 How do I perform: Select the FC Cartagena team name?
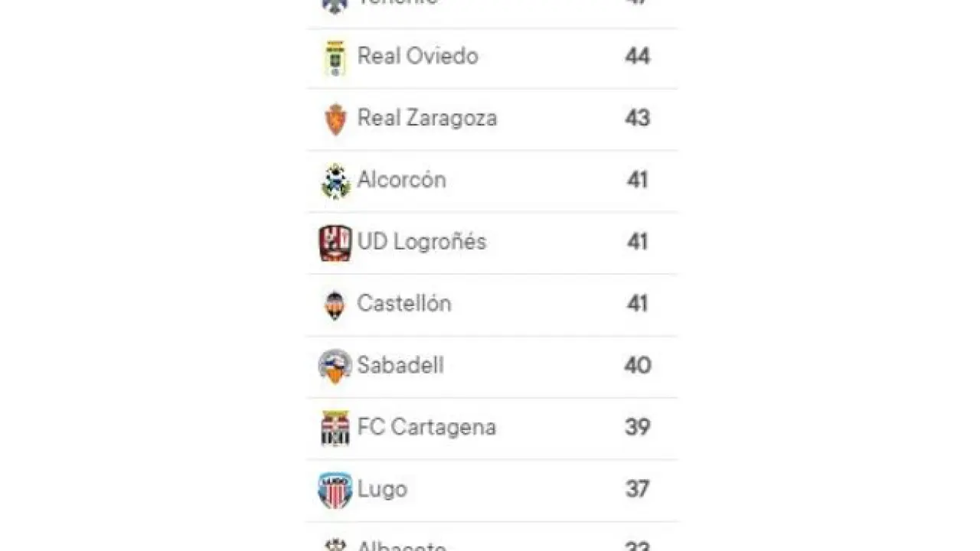(426, 427)
